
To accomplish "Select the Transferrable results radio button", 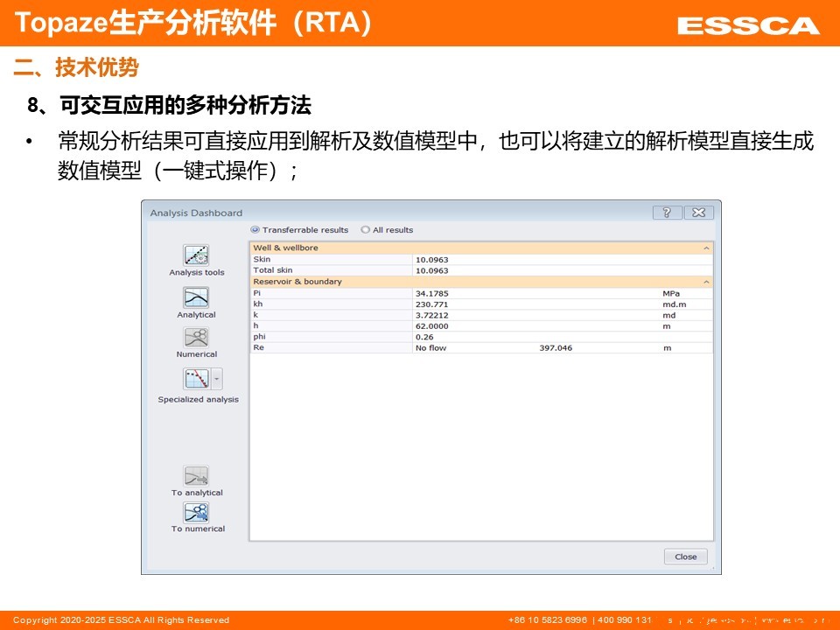I will tap(255, 230).
